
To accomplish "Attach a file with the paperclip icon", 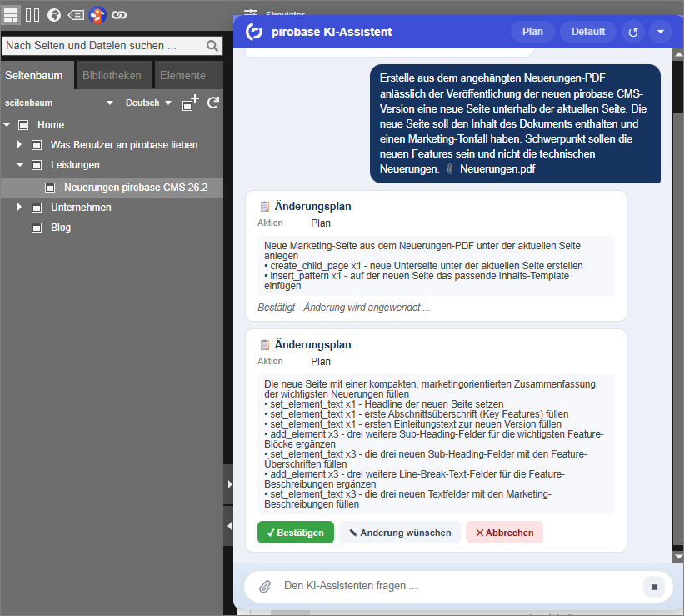I will click(265, 586).
